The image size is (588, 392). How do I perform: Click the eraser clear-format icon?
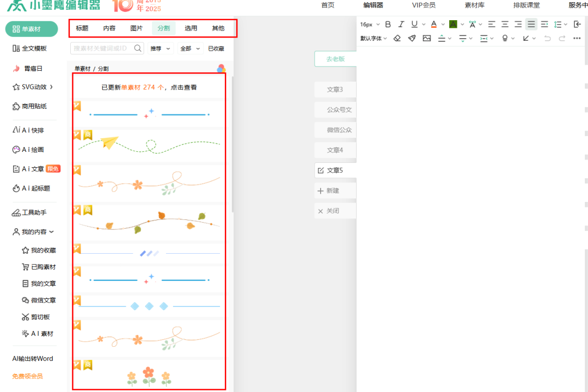tap(397, 38)
